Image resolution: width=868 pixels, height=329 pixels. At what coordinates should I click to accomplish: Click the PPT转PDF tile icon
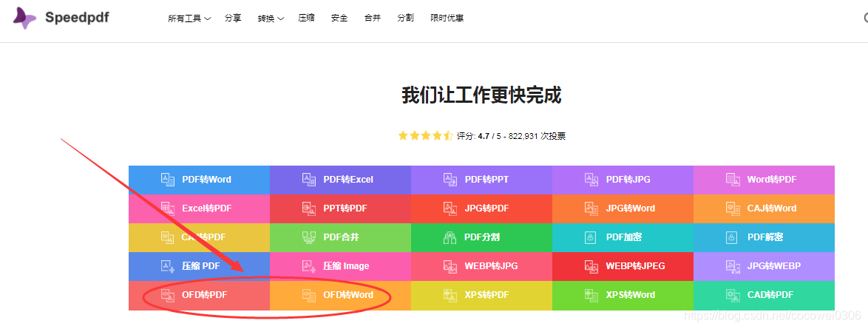pyautogui.click(x=309, y=208)
